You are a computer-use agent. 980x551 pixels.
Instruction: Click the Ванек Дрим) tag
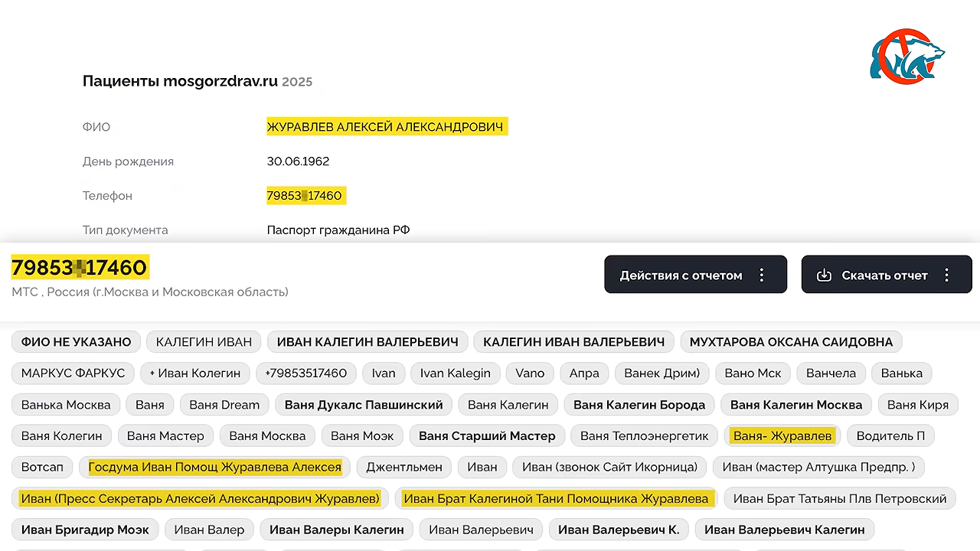[x=661, y=373]
